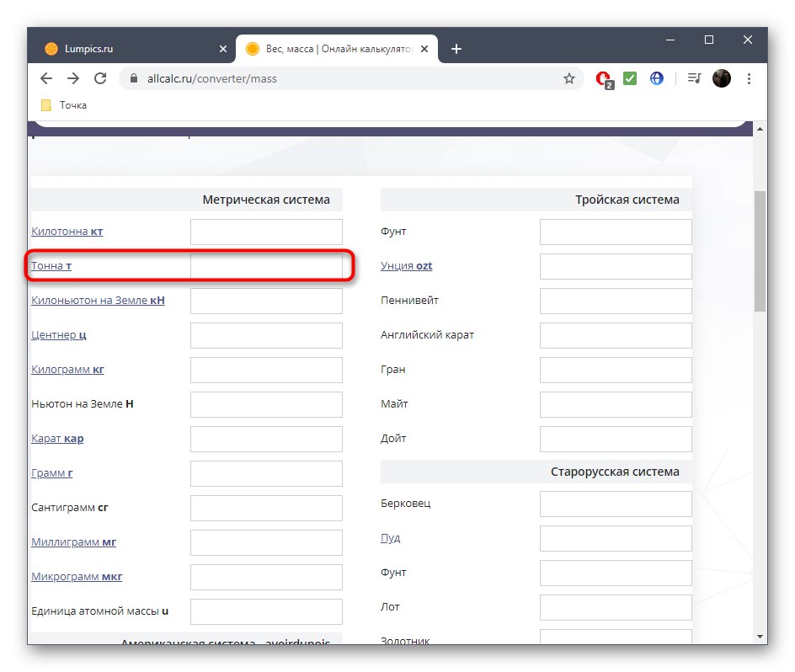This screenshot has height=672, width=795.
Task: Focus the Килограмм input field
Action: 266,370
